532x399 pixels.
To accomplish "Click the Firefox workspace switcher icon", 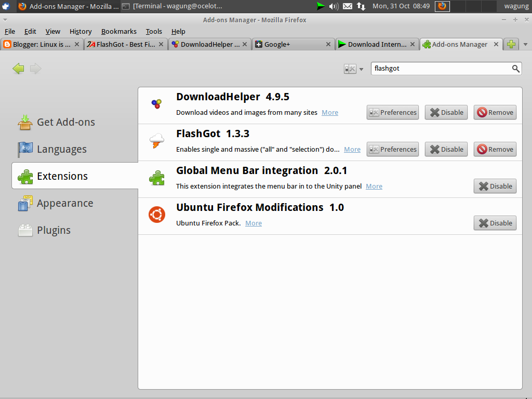I will click(x=442, y=6).
